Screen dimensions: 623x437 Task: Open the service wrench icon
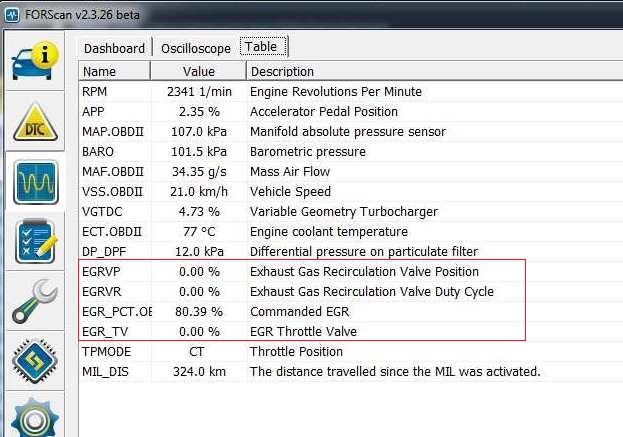[33, 302]
